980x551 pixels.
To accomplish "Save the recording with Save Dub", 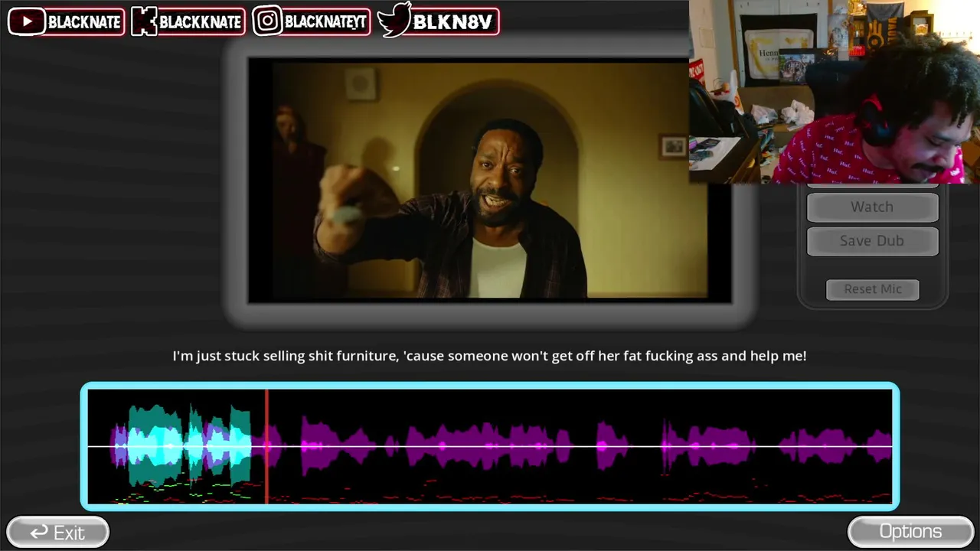I will pyautogui.click(x=872, y=241).
